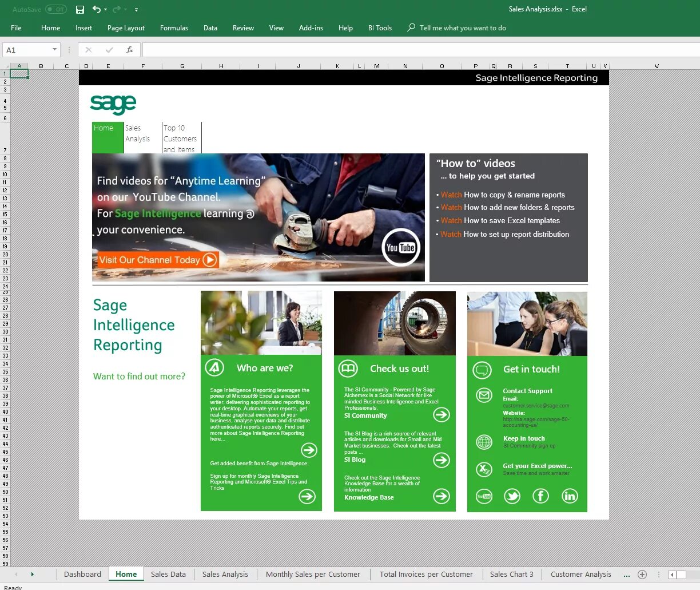Viewport: 700px width, 590px height.
Task: Open the File menu
Action: pyautogui.click(x=16, y=27)
